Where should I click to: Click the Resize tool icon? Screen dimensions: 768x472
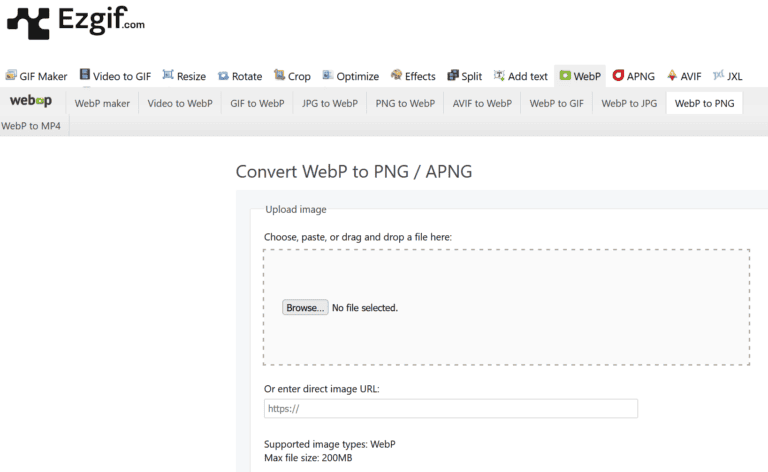(x=168, y=74)
